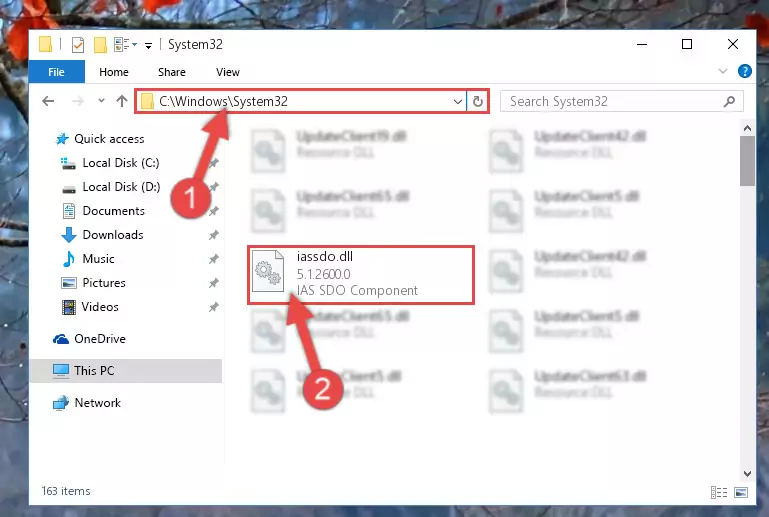
Task: Click the 163 items status text
Action: [x=66, y=491]
